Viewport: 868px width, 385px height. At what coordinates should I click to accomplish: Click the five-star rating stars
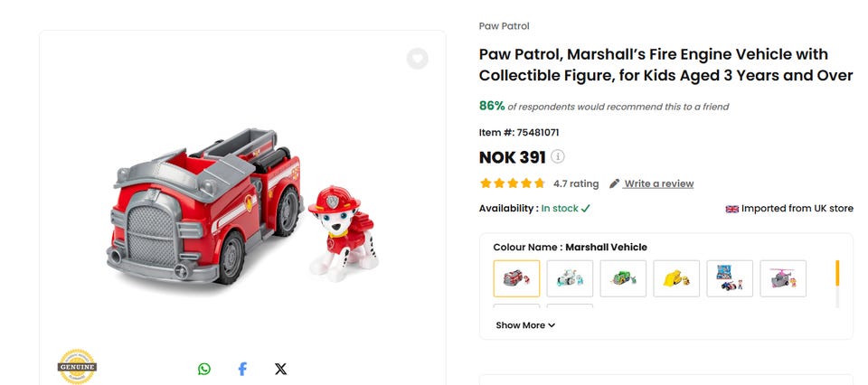pyautogui.click(x=513, y=183)
